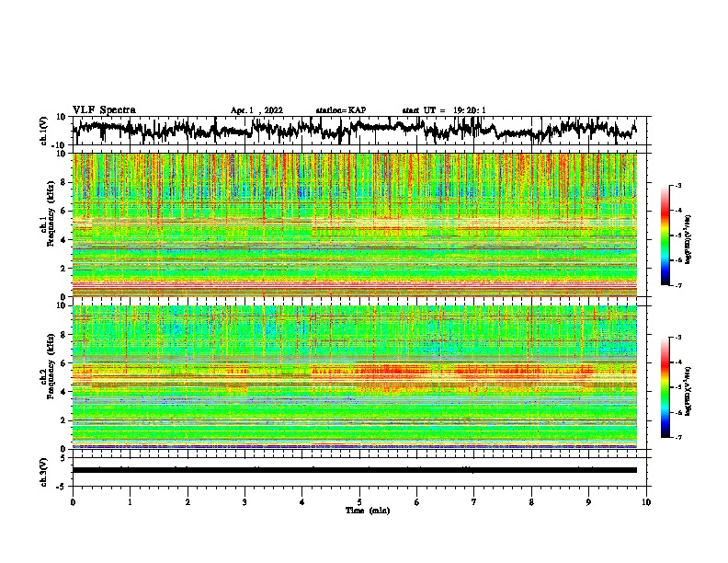Click the "4" kHz tick on ch.1 frequency axis

pyautogui.click(x=64, y=240)
